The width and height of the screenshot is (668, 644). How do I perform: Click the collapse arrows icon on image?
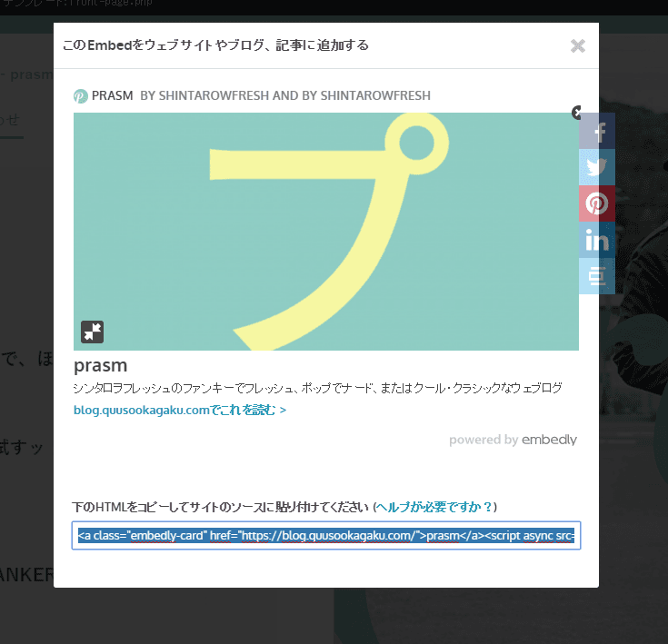[x=92, y=332]
